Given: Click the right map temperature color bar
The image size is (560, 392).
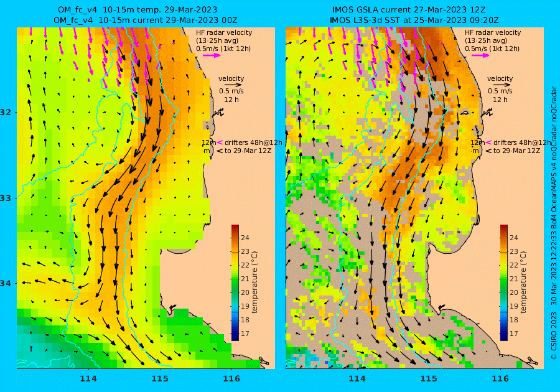Looking at the screenshot, I should [503, 282].
